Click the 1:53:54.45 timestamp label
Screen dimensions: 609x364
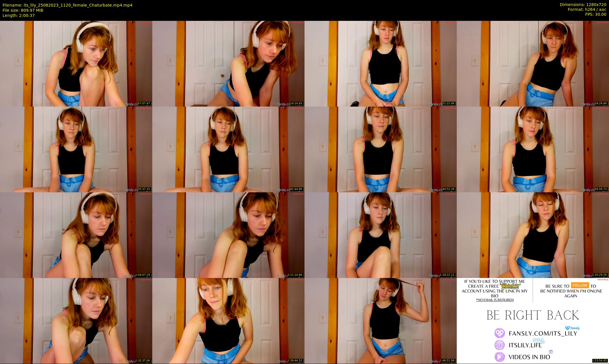coord(600,361)
